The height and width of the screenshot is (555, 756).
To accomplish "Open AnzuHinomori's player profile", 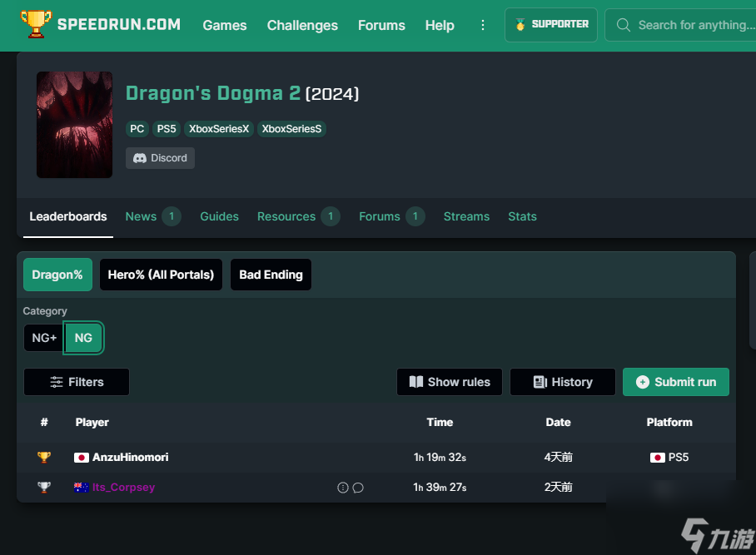I will tap(130, 457).
